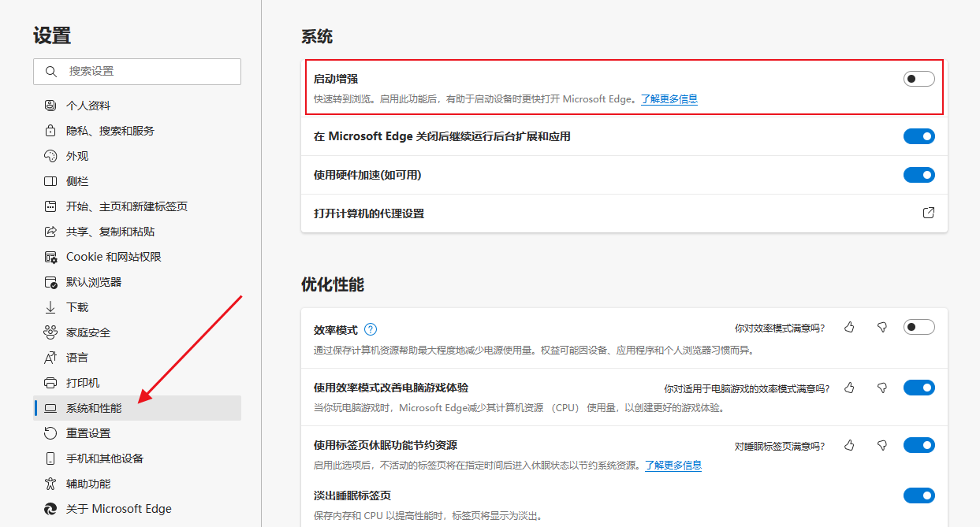Click the 个人资料 profile icon

[x=50, y=106]
